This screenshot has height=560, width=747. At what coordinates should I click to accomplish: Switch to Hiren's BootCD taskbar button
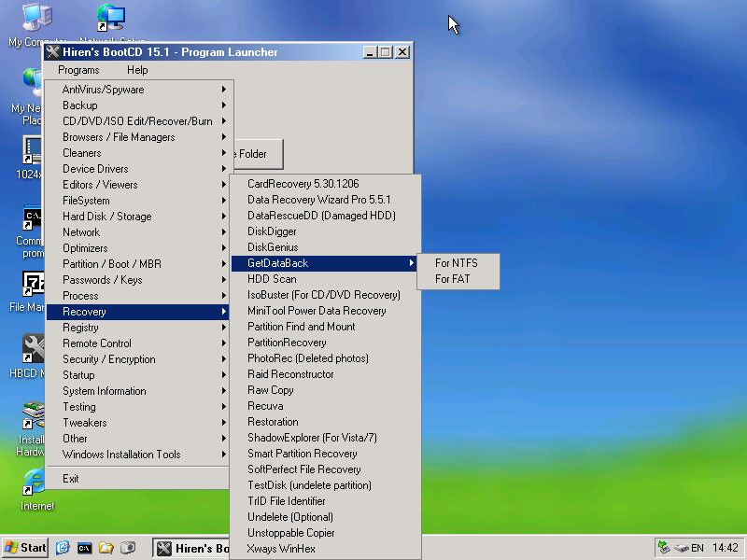click(x=191, y=549)
